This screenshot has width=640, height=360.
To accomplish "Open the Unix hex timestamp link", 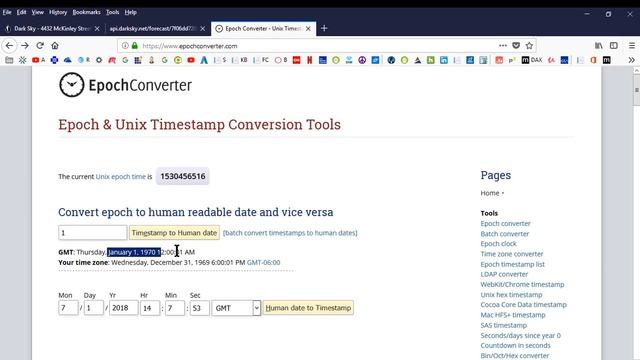I will point(511,295).
